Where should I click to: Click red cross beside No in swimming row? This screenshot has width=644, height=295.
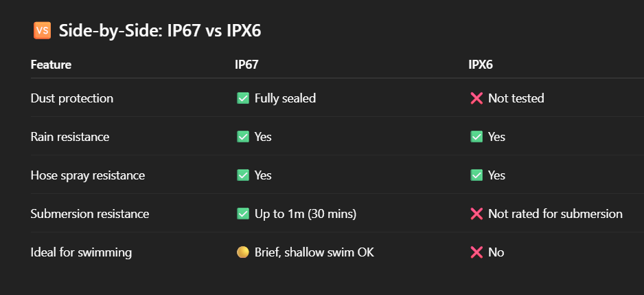476,252
